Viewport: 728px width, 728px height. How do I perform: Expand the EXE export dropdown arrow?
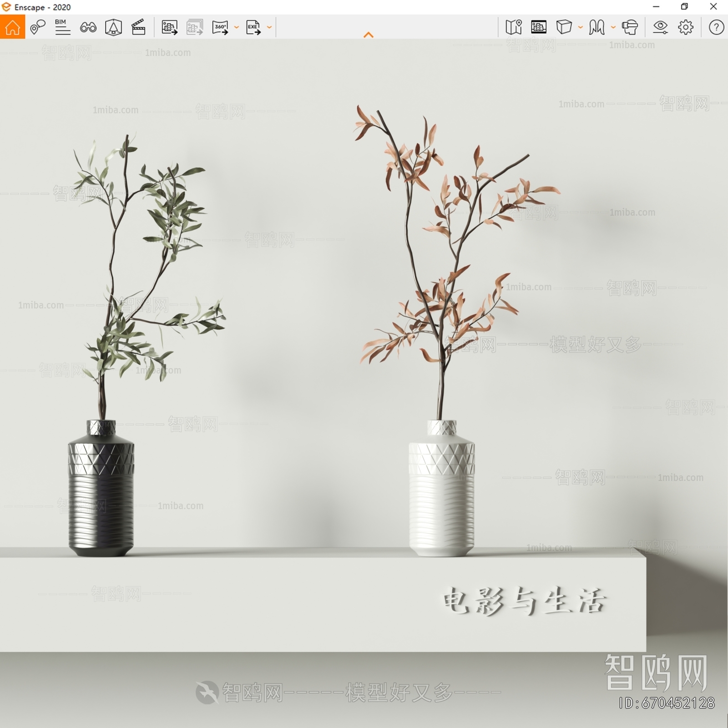[x=269, y=27]
